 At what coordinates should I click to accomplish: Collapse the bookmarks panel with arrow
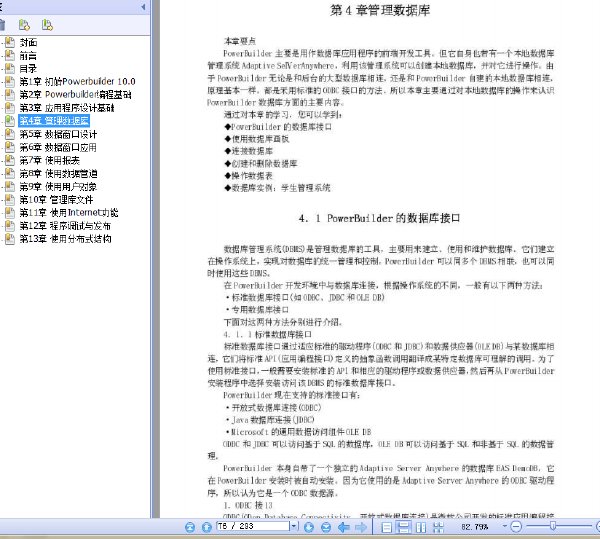coord(143,7)
